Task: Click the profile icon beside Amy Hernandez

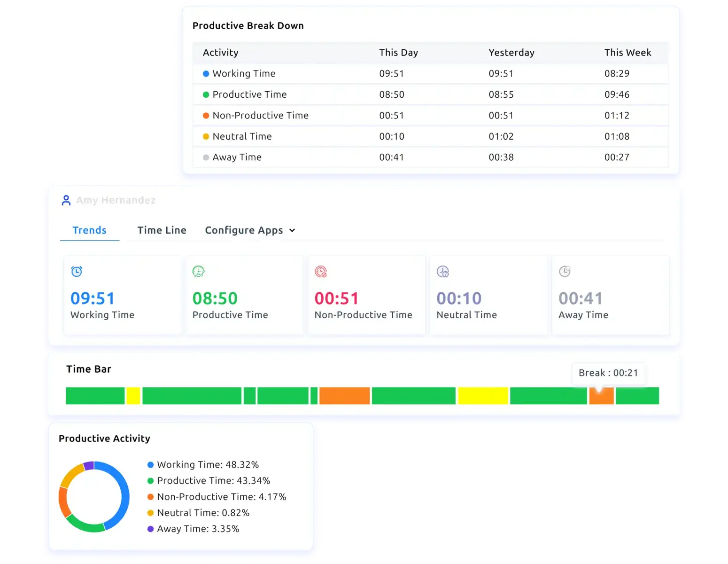Action: 66,200
